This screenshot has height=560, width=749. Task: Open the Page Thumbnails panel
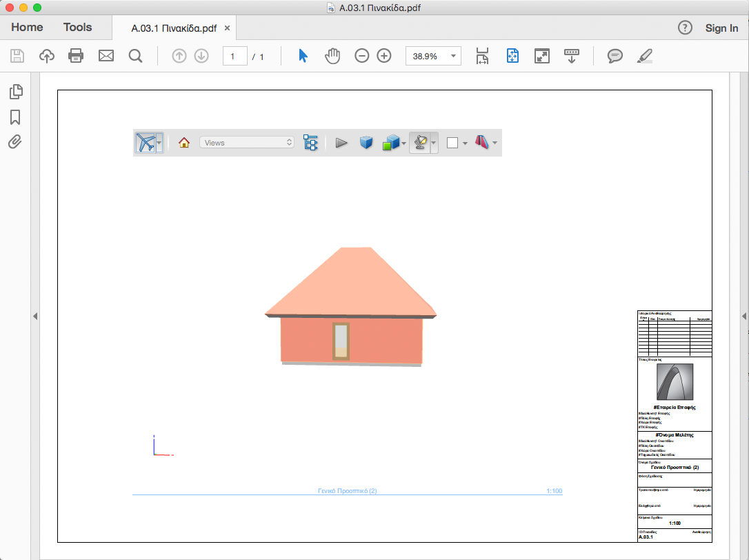pyautogui.click(x=16, y=91)
